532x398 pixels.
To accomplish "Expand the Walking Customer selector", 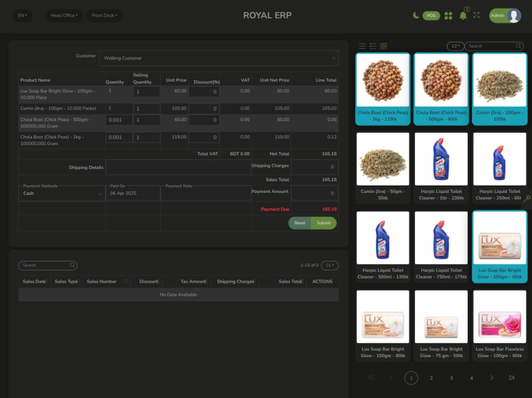I will pyautogui.click(x=219, y=58).
